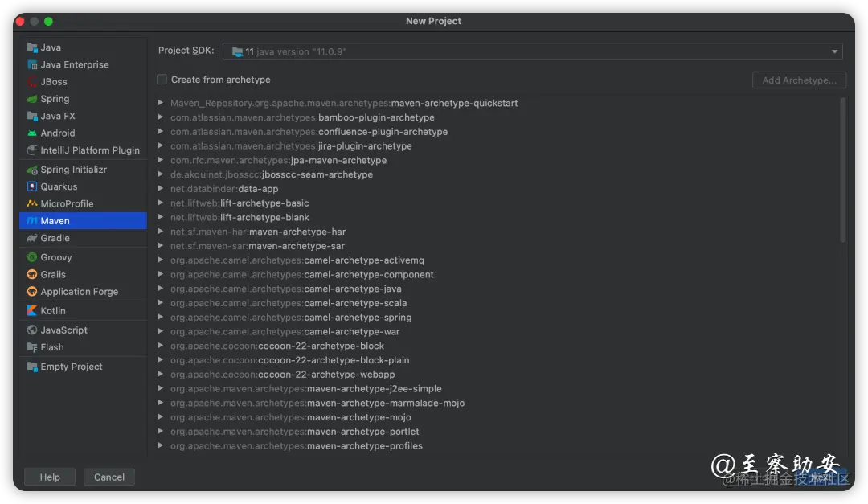Expand confluence-plugin-archetype entry
The height and width of the screenshot is (504, 868).
(160, 132)
